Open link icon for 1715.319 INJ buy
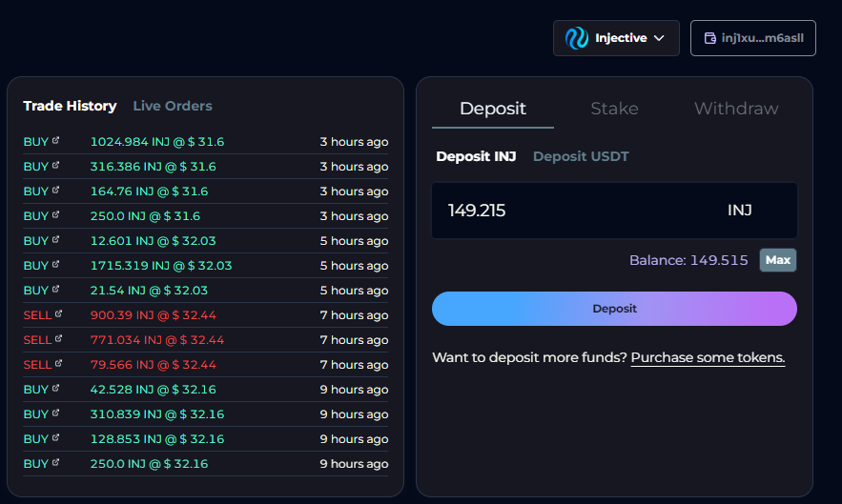This screenshot has width=842, height=504. click(55, 264)
